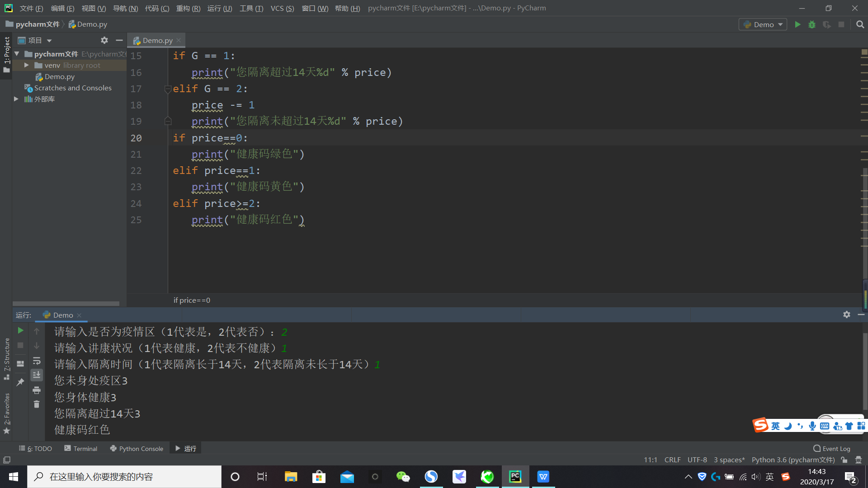Open the 视图 (V) menu

tap(94, 8)
